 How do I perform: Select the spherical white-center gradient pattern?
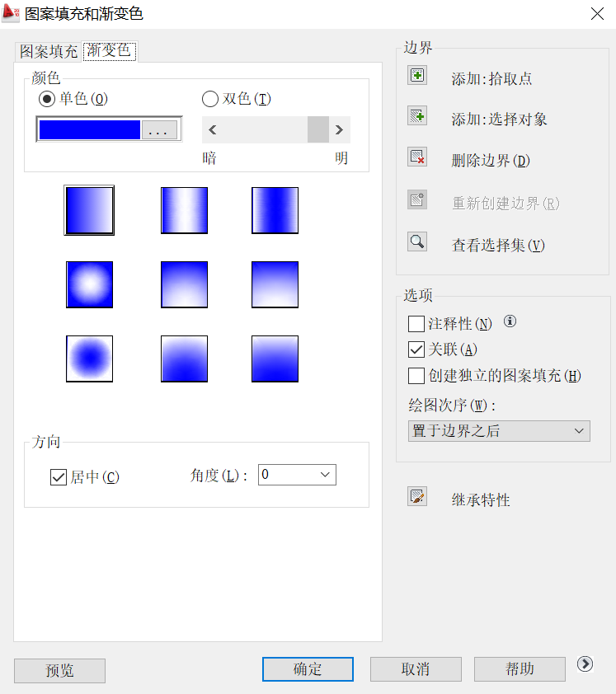89,284
